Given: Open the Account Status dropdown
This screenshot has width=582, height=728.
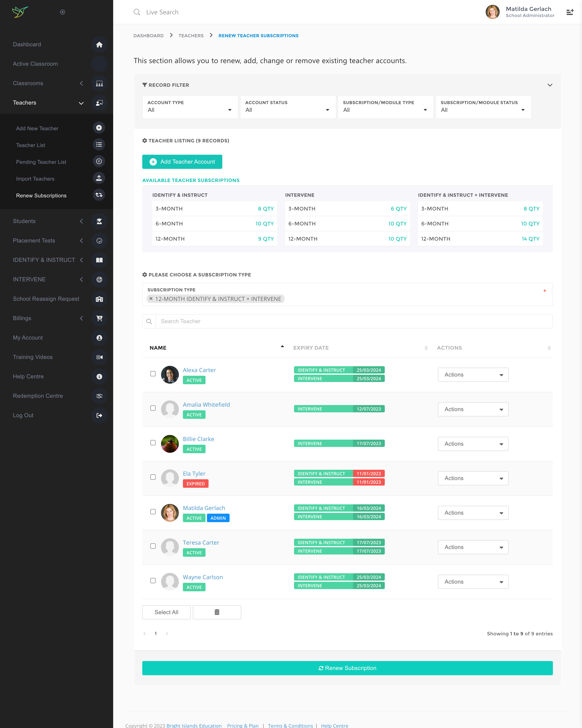Looking at the screenshot, I should 287,110.
